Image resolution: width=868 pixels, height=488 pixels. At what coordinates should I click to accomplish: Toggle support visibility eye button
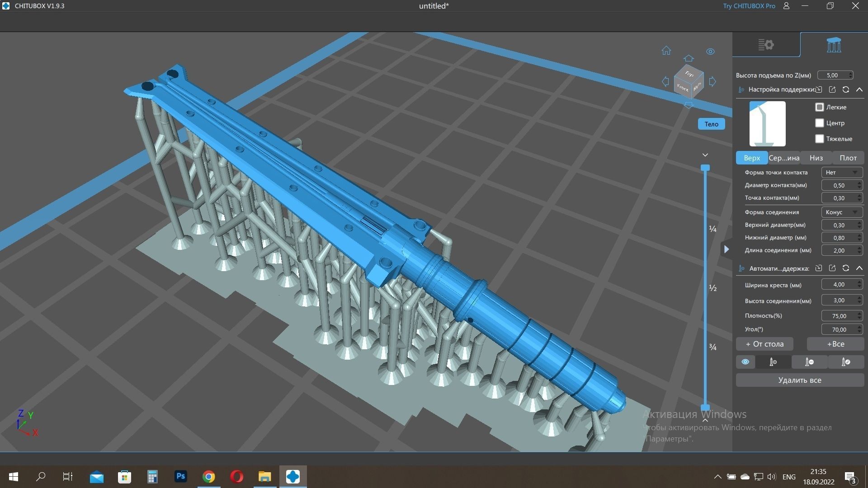click(x=745, y=362)
